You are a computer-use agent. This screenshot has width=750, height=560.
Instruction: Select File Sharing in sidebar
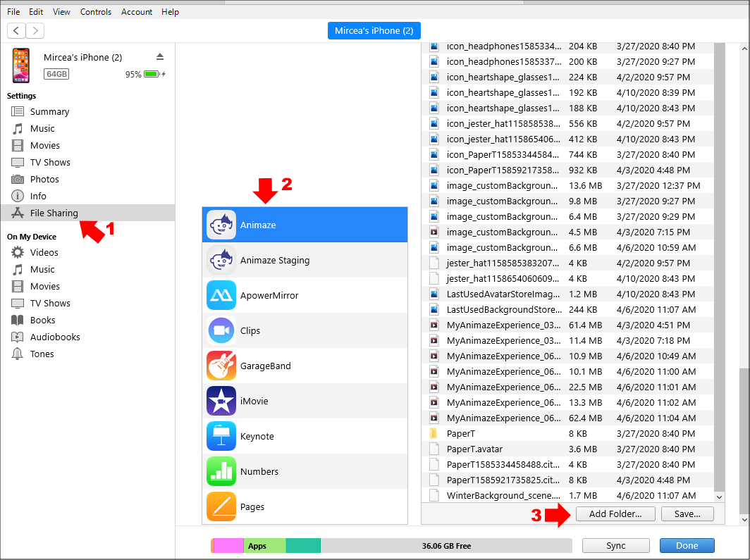[87, 213]
